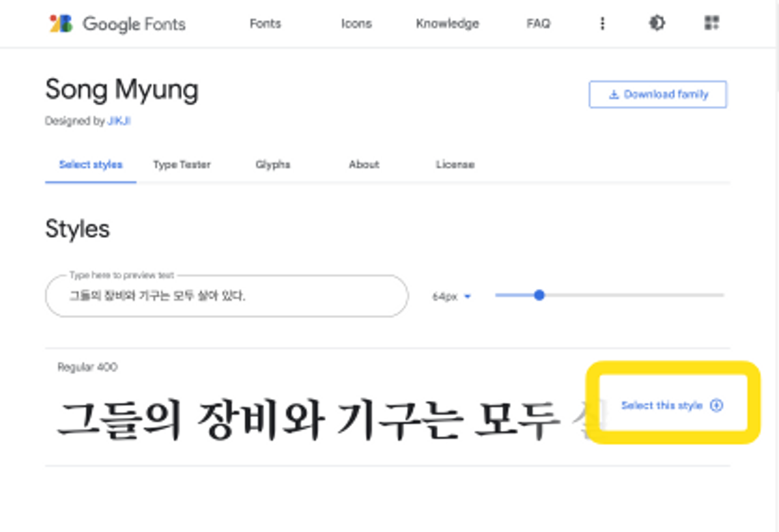The height and width of the screenshot is (532, 779).
Task: Click the Google Fonts logo icon
Action: click(x=61, y=24)
